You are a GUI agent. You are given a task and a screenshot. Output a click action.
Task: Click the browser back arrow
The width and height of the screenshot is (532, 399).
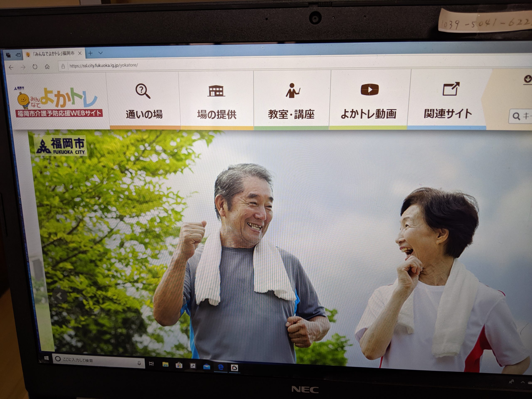coord(11,68)
